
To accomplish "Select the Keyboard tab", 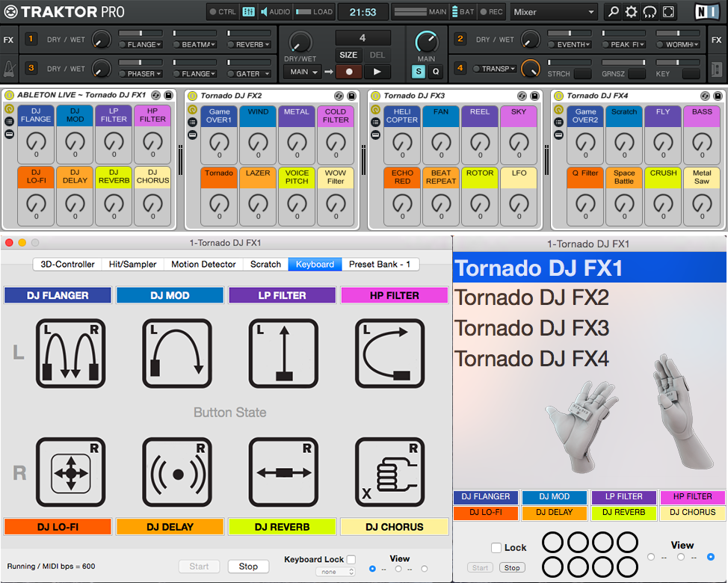I will pyautogui.click(x=315, y=264).
